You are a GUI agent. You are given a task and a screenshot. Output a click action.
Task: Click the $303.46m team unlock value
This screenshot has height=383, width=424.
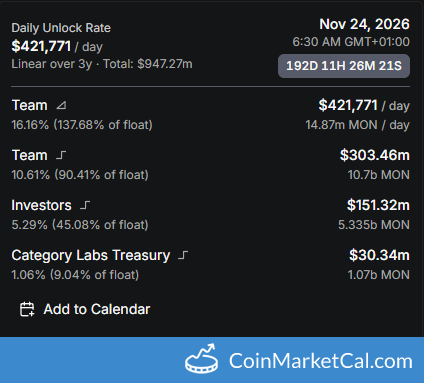pyautogui.click(x=375, y=155)
